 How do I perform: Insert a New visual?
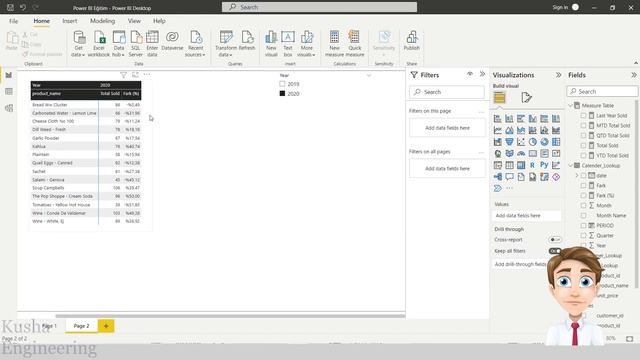click(271, 44)
